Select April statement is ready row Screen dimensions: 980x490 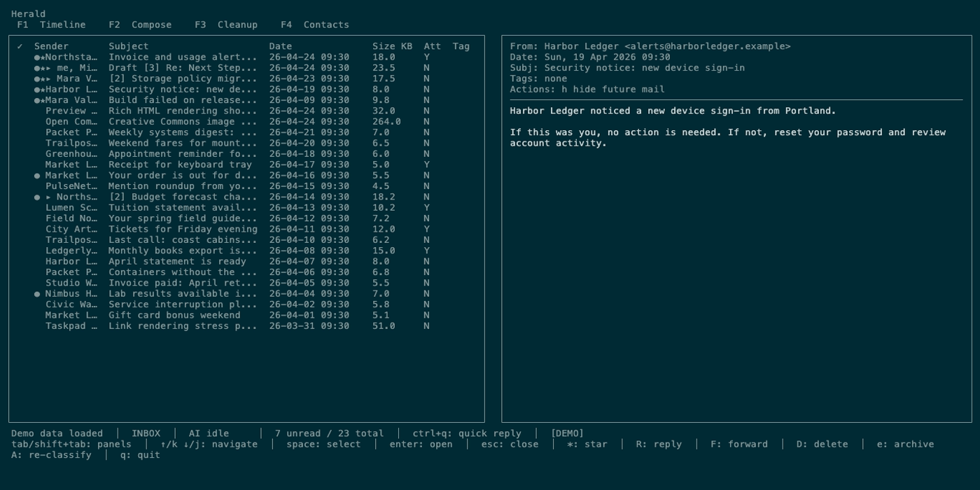tap(246, 262)
